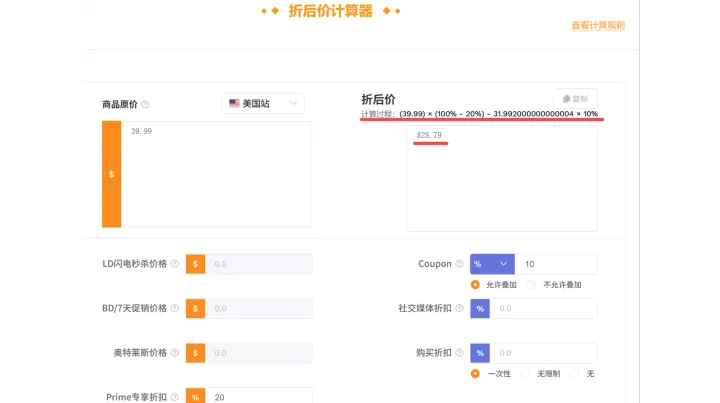Click the percent icon for Prime专享折扣
720x403 pixels.
tap(196, 396)
